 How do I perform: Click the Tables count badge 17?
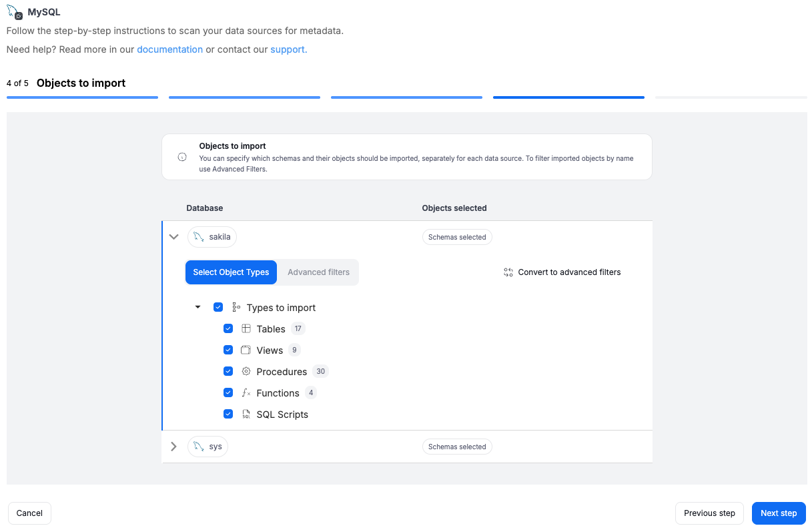pyautogui.click(x=298, y=329)
